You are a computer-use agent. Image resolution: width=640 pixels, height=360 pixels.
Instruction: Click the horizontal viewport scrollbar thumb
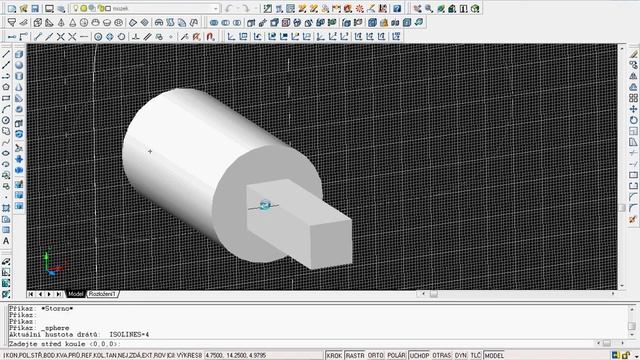point(433,294)
